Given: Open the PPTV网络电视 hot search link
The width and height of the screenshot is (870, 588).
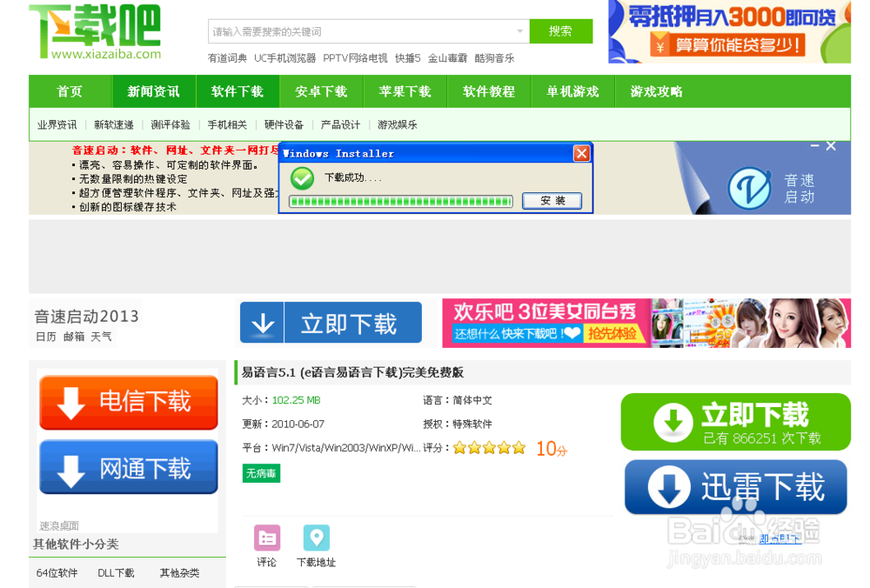Looking at the screenshot, I should point(355,58).
